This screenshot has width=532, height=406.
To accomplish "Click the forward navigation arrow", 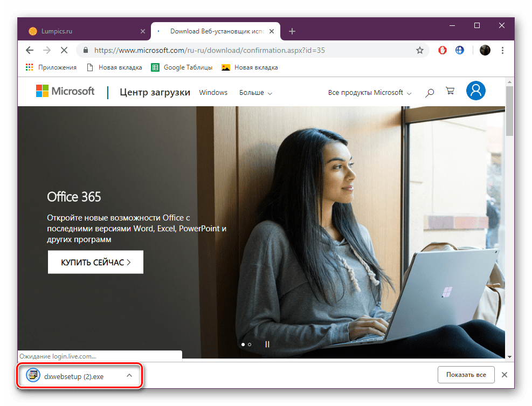I will [47, 50].
